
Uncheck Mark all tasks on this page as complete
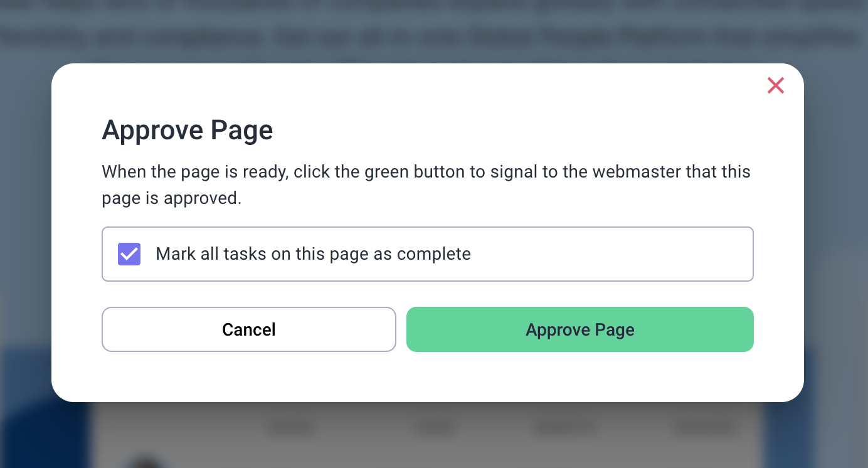point(129,253)
